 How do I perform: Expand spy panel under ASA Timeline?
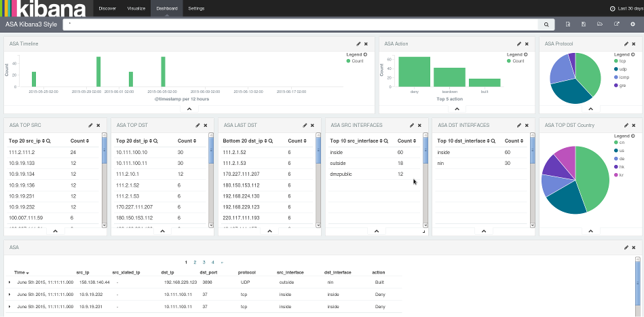189,109
